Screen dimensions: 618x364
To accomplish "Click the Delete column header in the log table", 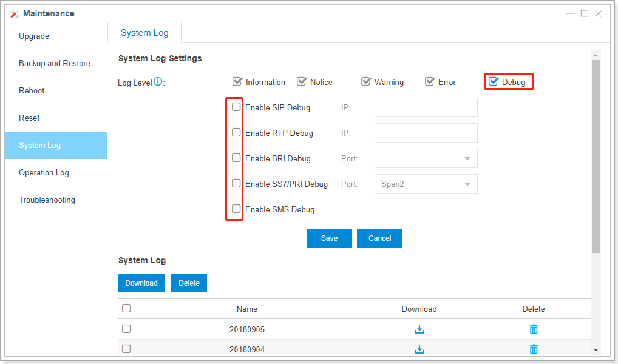I will (534, 309).
